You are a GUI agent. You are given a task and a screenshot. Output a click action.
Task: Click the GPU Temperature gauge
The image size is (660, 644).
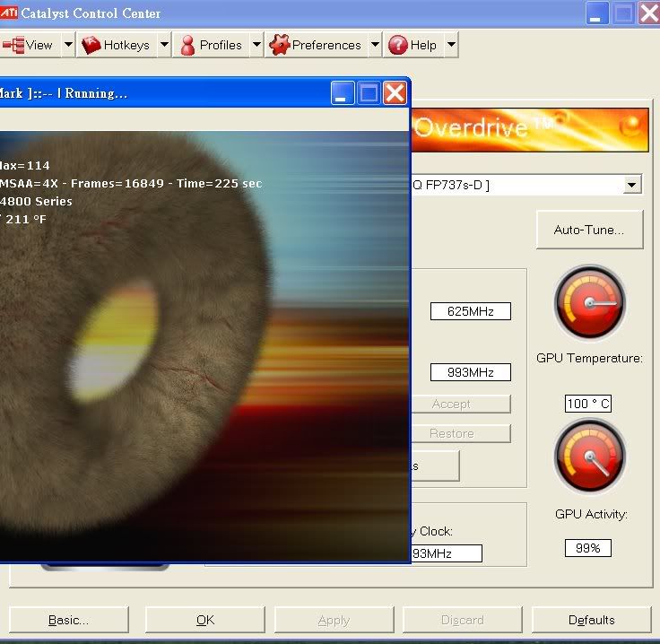[589, 303]
